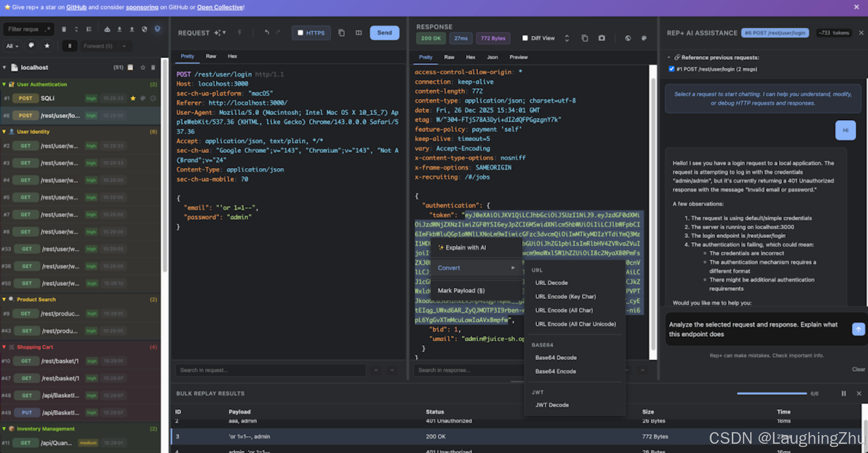This screenshot has width=868, height=453.
Task: Click Clear in the AI assistant panel
Action: (x=858, y=369)
